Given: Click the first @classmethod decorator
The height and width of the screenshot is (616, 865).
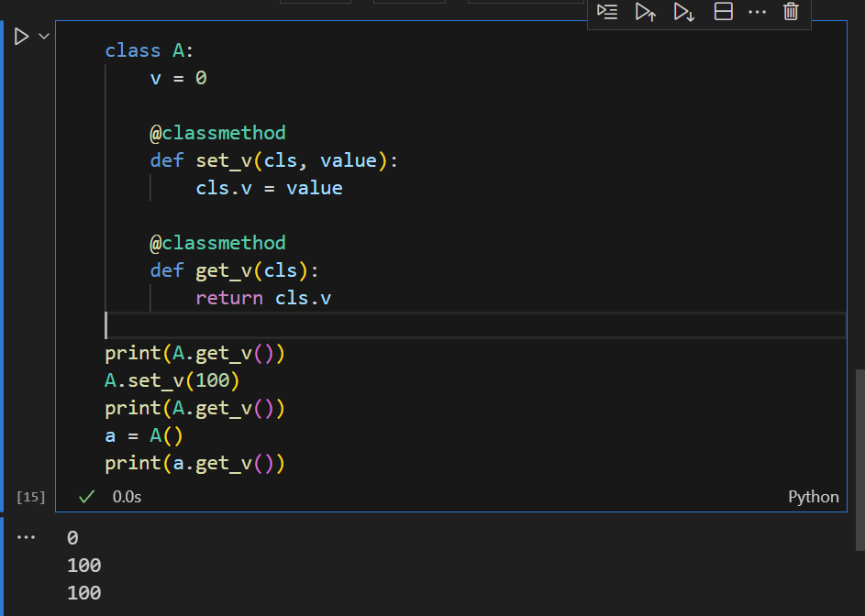Looking at the screenshot, I should point(218,133).
